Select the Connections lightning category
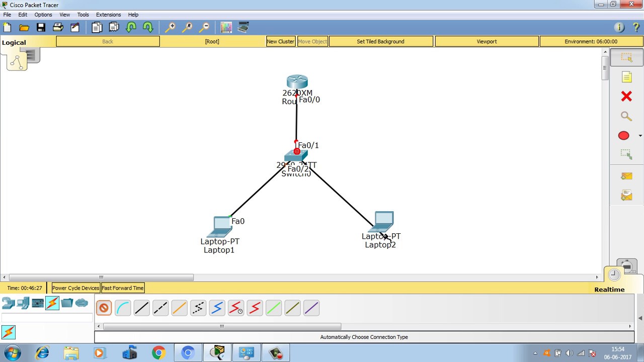The width and height of the screenshot is (644, 362). (52, 303)
